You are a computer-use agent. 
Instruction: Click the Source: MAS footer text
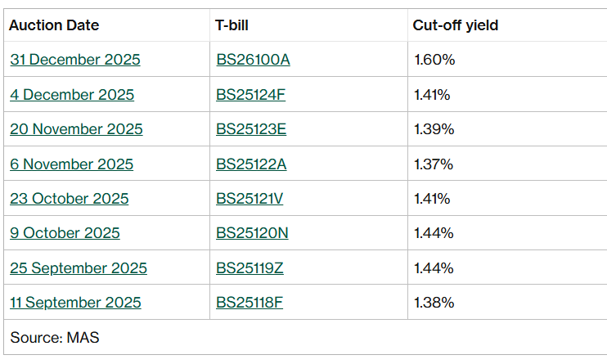point(55,337)
